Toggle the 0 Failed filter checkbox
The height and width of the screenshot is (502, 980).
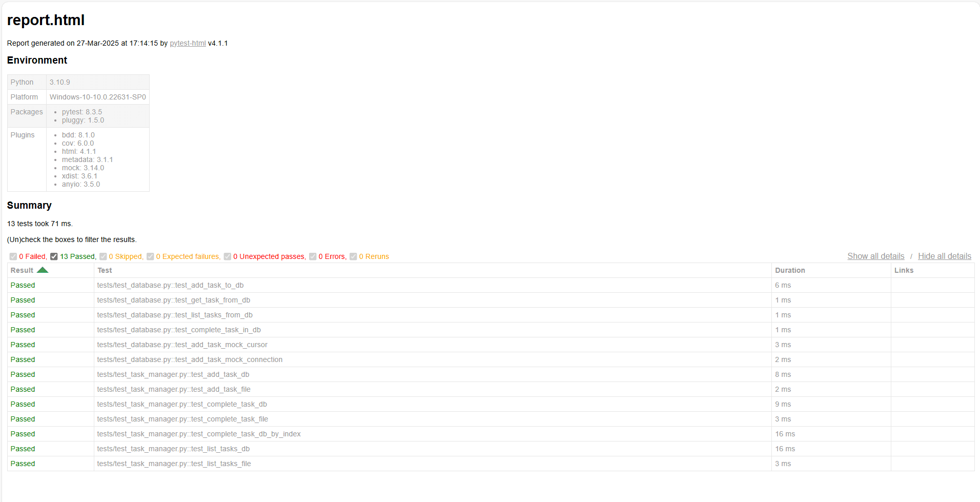pyautogui.click(x=13, y=256)
